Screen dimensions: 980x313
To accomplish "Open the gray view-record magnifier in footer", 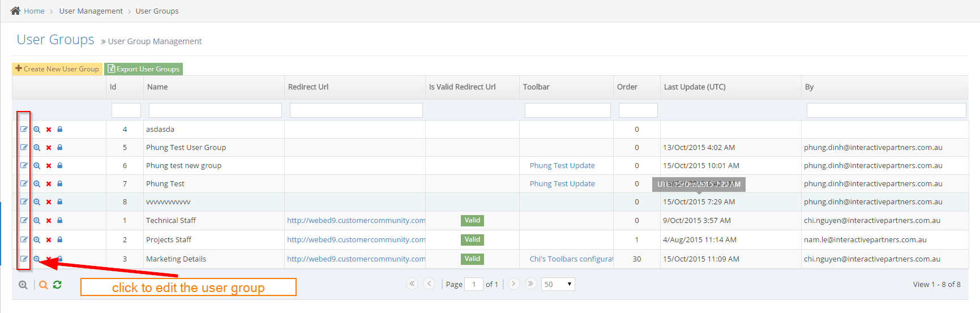I will click(23, 285).
